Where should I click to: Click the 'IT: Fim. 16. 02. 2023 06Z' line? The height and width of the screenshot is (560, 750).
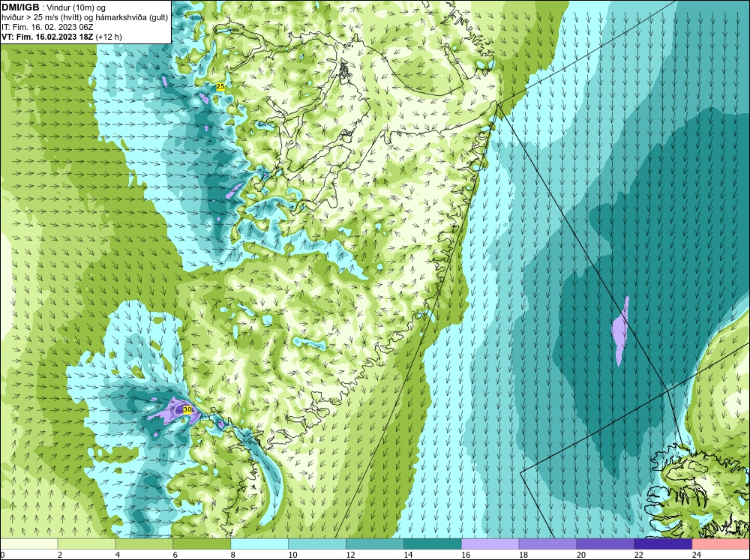tap(47, 27)
